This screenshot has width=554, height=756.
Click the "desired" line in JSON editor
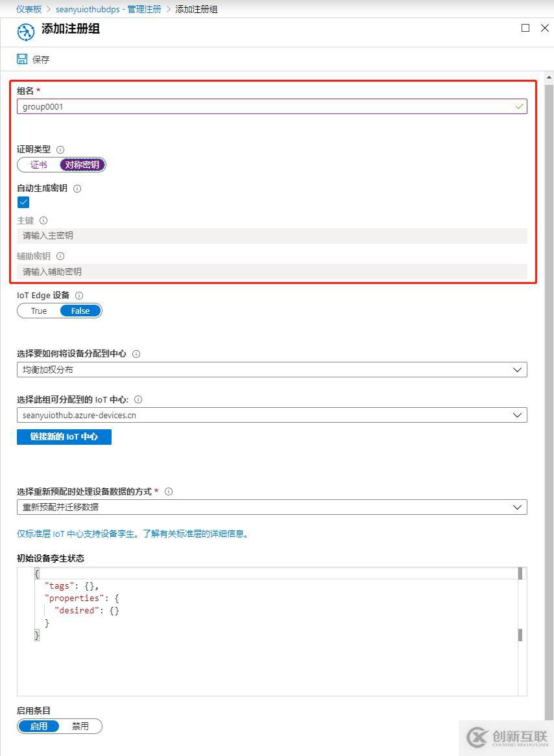[86, 610]
